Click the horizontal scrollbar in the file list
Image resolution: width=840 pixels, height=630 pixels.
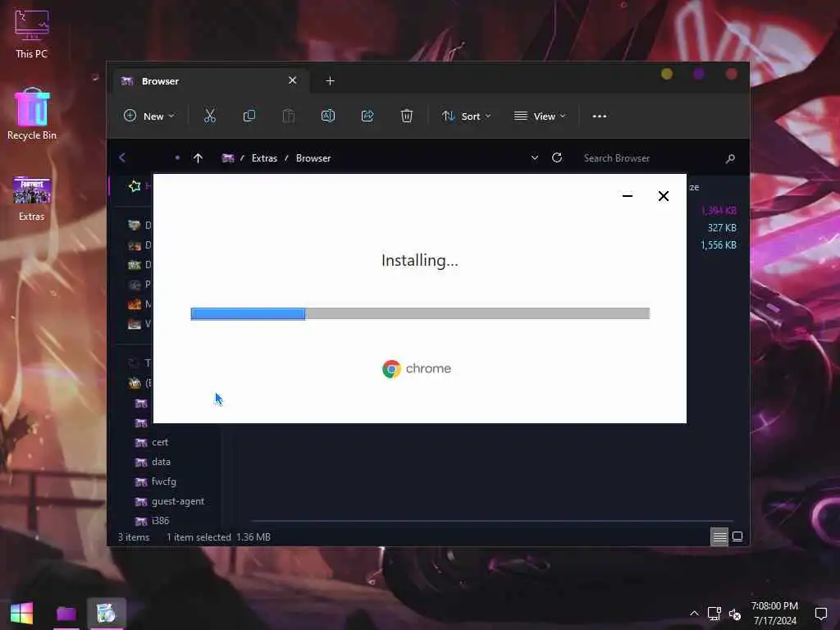tap(492, 521)
